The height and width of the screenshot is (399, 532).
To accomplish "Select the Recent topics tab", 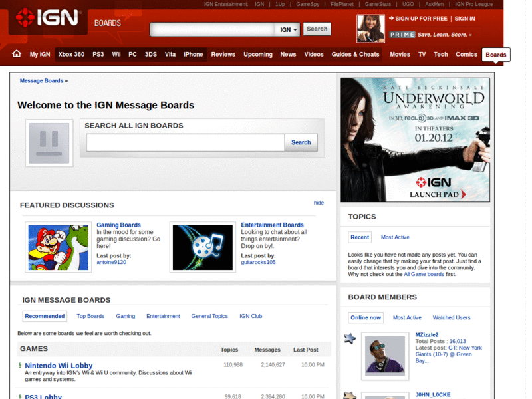I will (360, 237).
